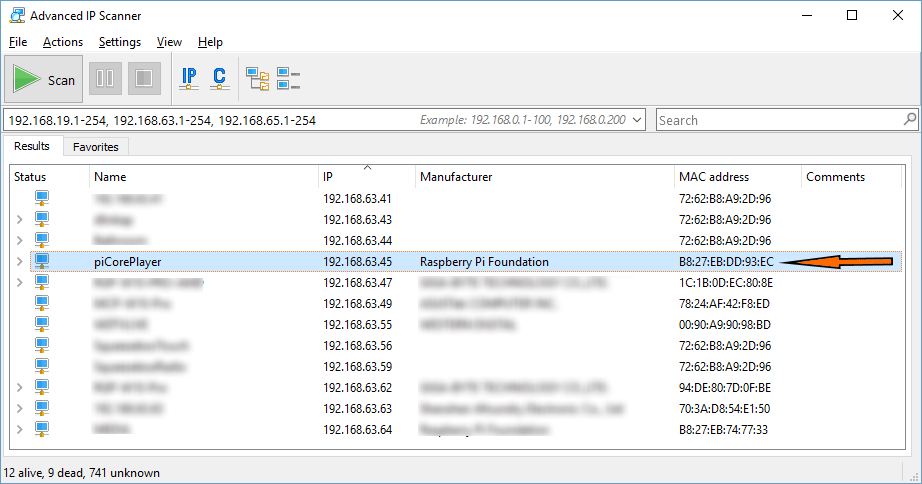Select IP address 192.168.63.41

click(358, 199)
